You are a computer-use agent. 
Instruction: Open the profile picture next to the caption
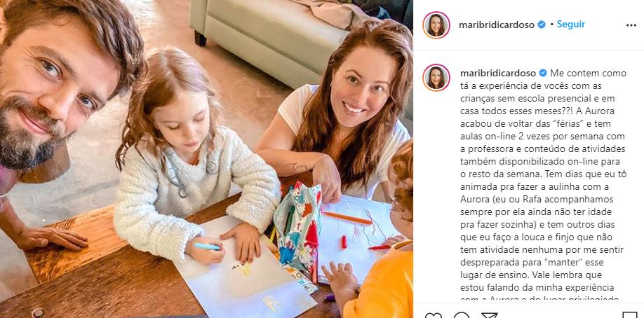pos(436,77)
